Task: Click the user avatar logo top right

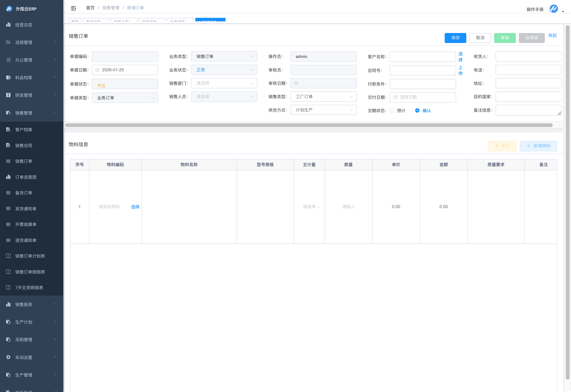Action: (x=554, y=9)
